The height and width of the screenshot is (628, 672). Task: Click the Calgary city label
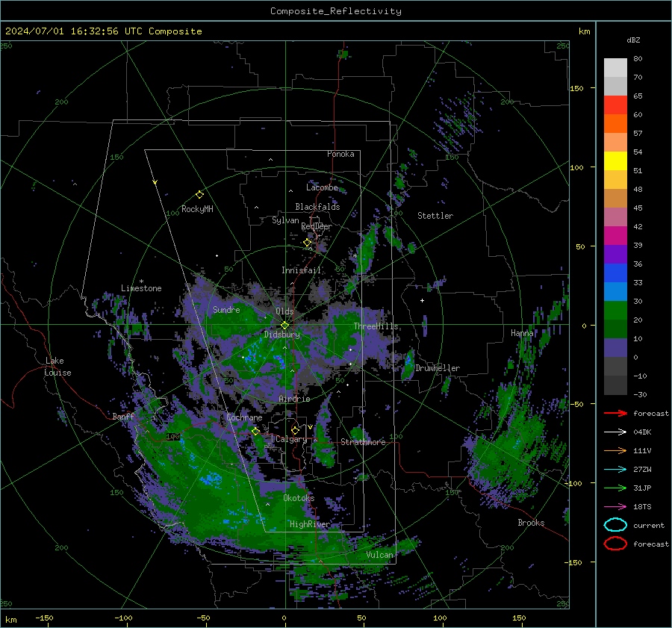(291, 439)
